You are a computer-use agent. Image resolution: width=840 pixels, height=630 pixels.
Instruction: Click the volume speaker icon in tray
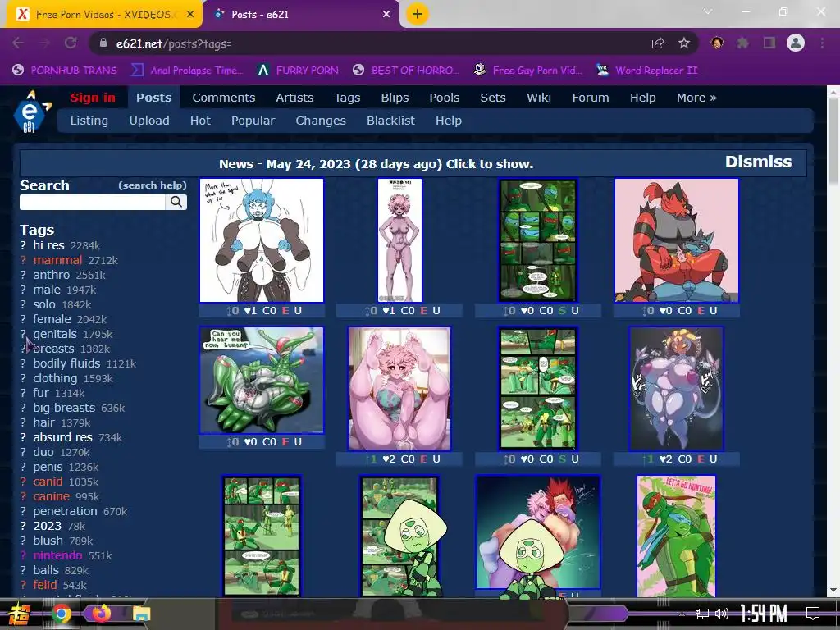722,614
